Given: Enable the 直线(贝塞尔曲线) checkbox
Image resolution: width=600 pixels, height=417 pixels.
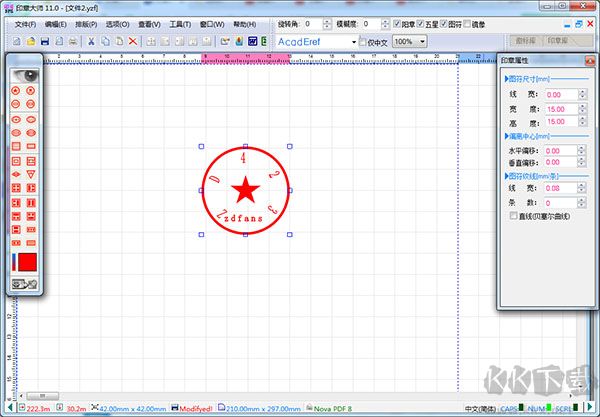Looking at the screenshot, I should tap(514, 214).
